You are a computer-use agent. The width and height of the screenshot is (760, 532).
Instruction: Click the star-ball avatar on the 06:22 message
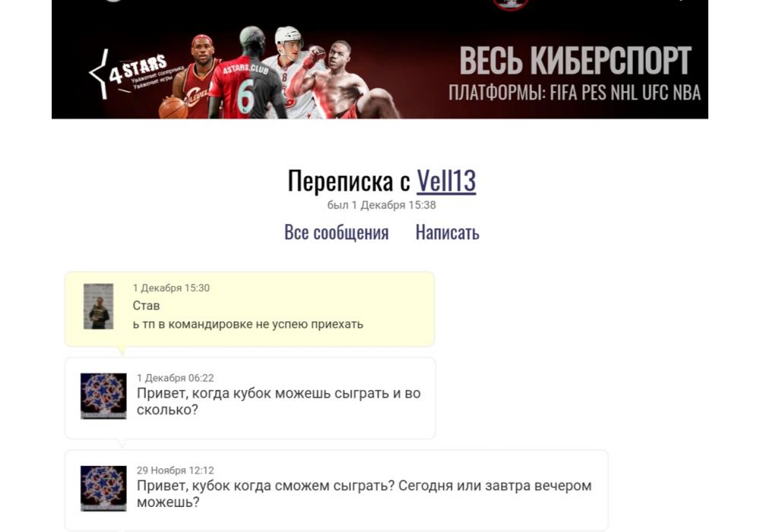pyautogui.click(x=103, y=396)
